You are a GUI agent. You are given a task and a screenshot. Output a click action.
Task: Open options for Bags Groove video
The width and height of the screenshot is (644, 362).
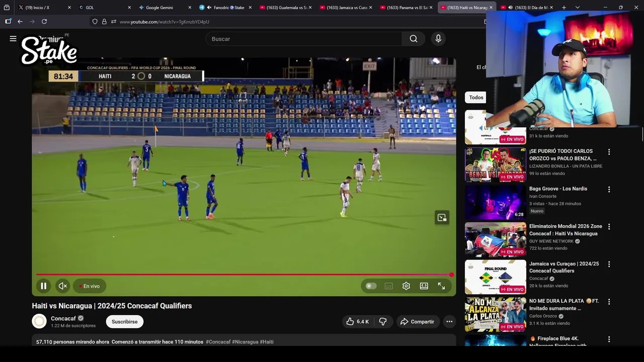pyautogui.click(x=609, y=190)
